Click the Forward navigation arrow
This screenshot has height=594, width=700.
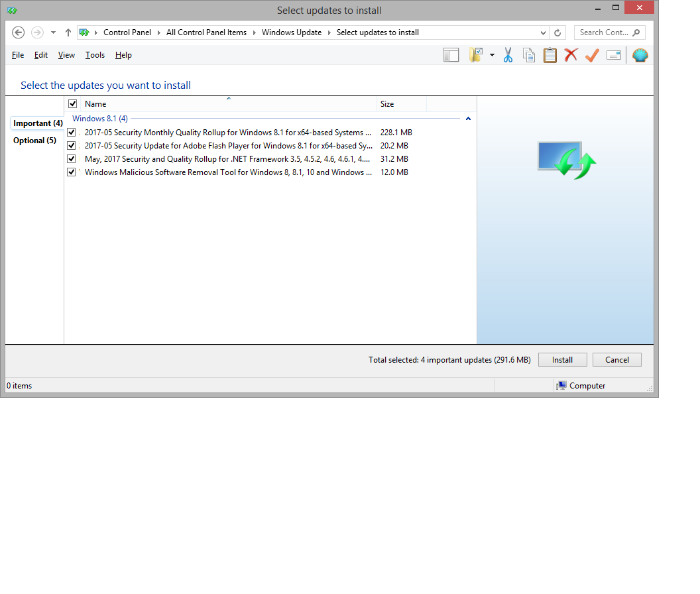[38, 32]
